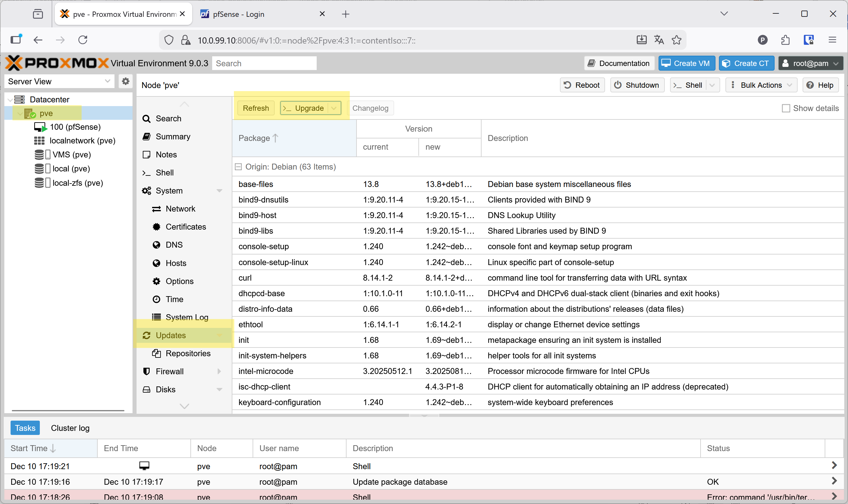The image size is (848, 504).
Task: Open the Shell button dropdown arrow
Action: 712,85
